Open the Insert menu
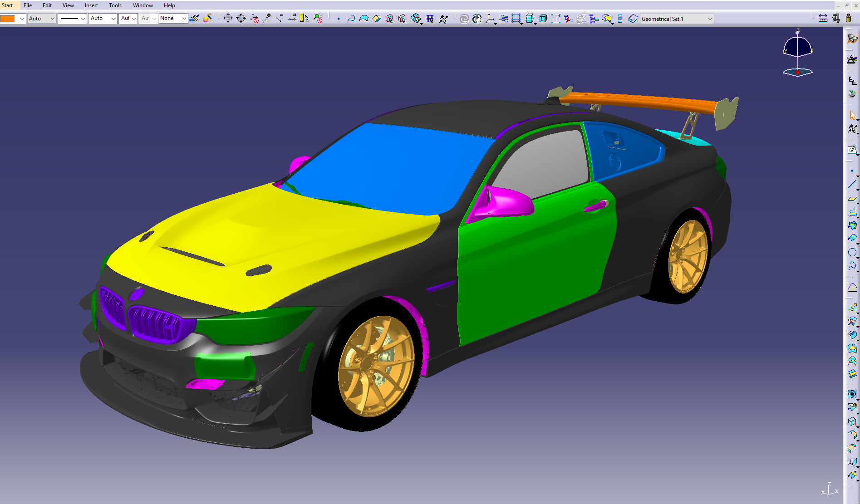 coord(91,5)
